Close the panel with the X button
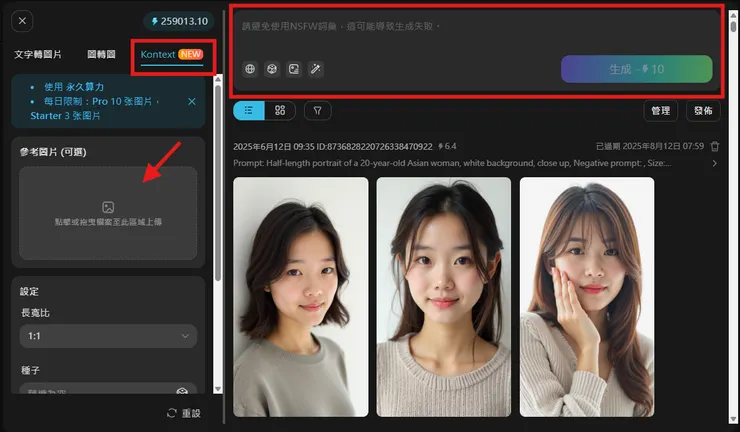This screenshot has width=740, height=432. click(22, 21)
